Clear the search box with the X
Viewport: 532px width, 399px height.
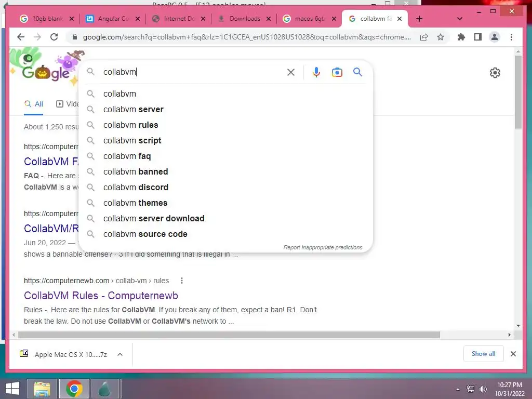coord(291,72)
